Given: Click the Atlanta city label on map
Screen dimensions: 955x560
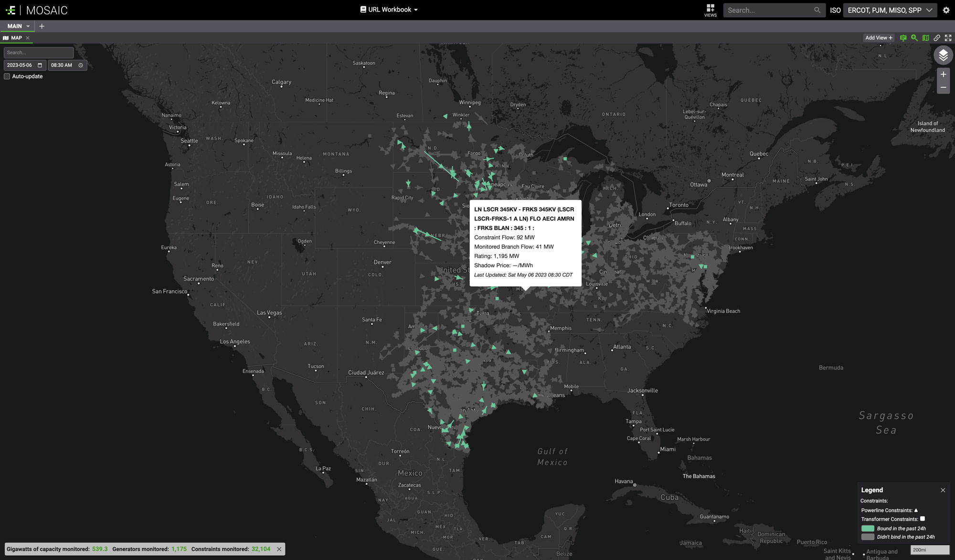Looking at the screenshot, I should [622, 347].
